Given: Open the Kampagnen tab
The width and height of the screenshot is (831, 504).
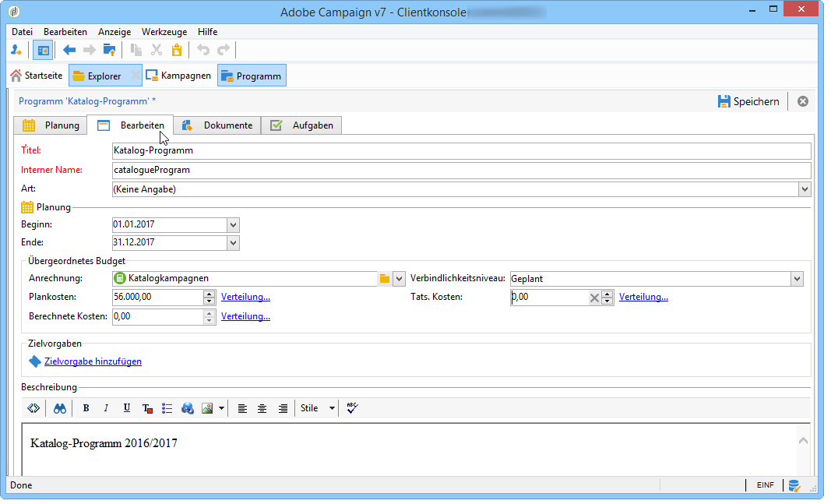Looking at the screenshot, I should [178, 76].
